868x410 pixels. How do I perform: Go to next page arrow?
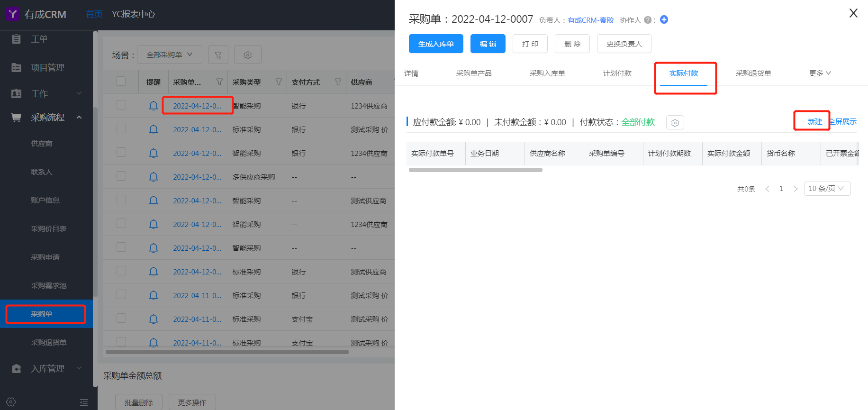coord(796,189)
